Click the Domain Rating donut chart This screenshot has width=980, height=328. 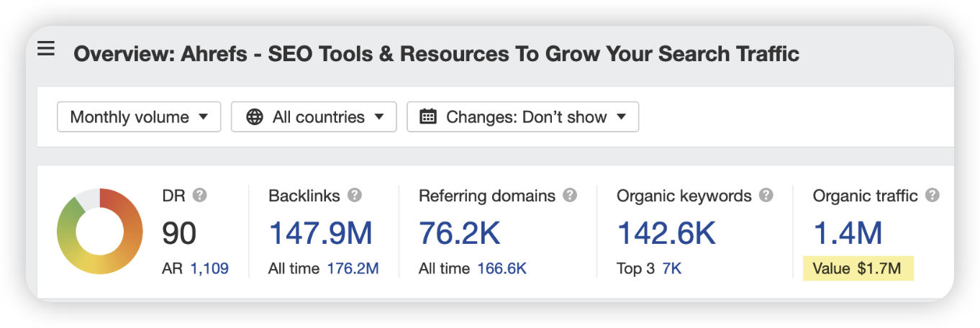99,231
